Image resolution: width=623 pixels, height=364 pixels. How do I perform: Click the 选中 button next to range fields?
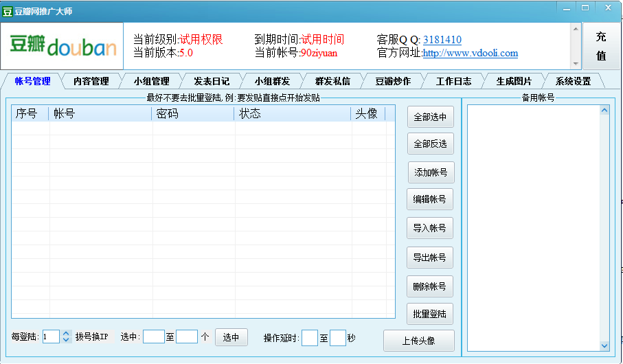tap(231, 337)
